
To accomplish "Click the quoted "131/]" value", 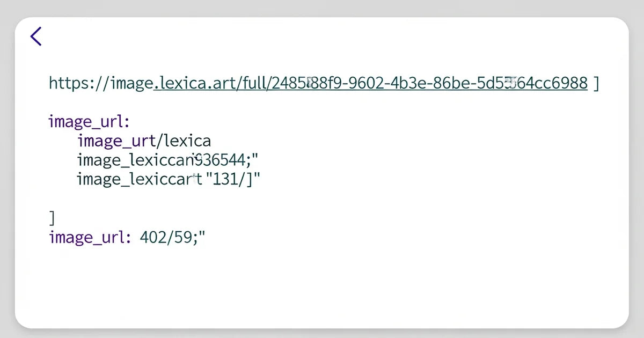I will click(233, 179).
